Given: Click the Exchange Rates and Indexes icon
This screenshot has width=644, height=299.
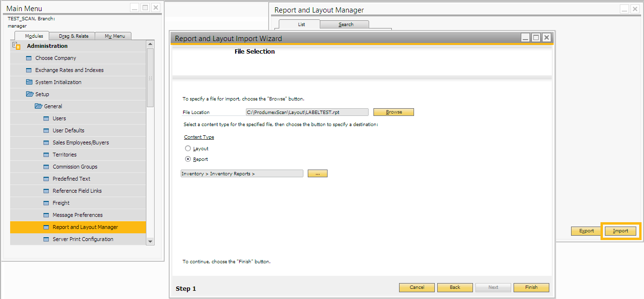Looking at the screenshot, I should click(x=29, y=70).
